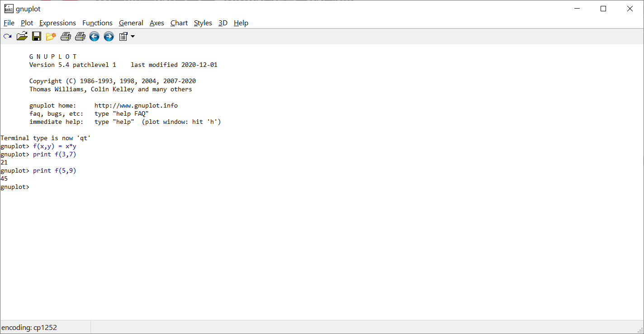
Task: Open the 3D menu
Action: 223,23
